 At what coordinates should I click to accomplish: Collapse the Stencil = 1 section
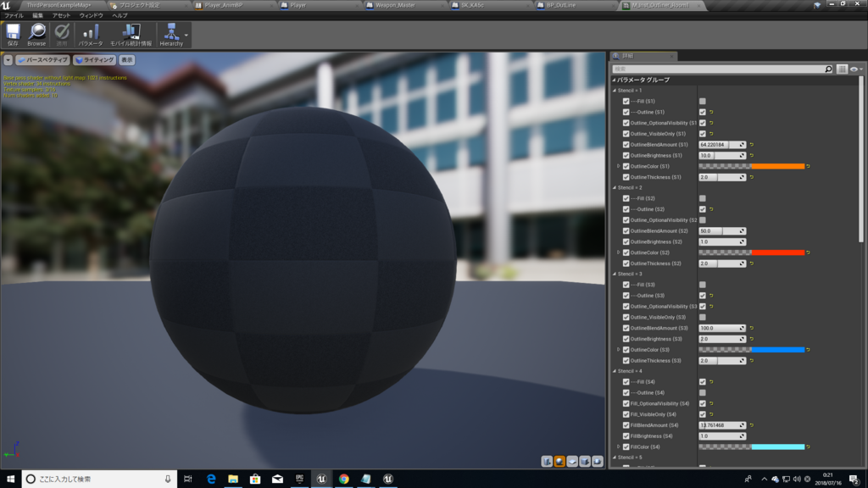[615, 90]
